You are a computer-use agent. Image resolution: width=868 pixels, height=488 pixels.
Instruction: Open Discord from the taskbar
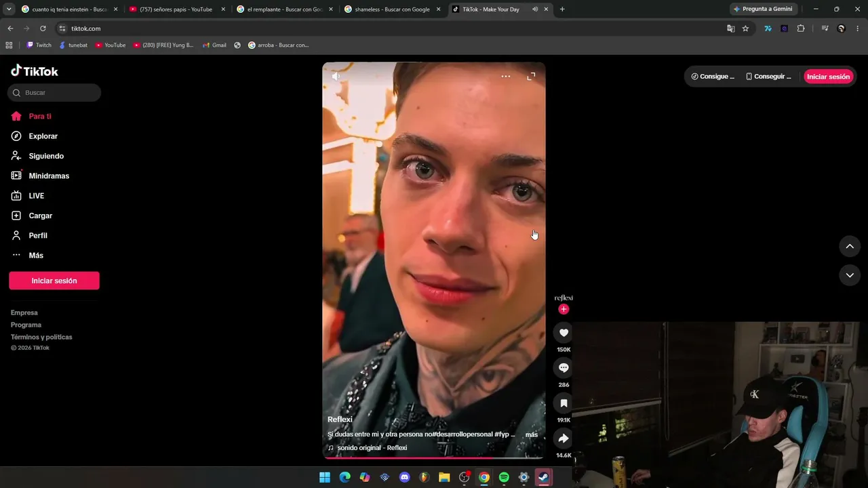[405, 477]
